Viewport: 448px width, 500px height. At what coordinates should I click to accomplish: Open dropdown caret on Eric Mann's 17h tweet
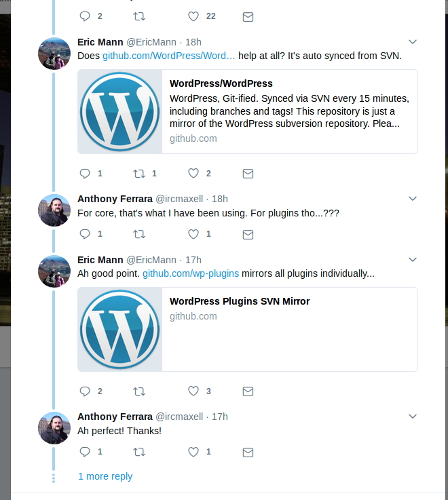click(412, 260)
